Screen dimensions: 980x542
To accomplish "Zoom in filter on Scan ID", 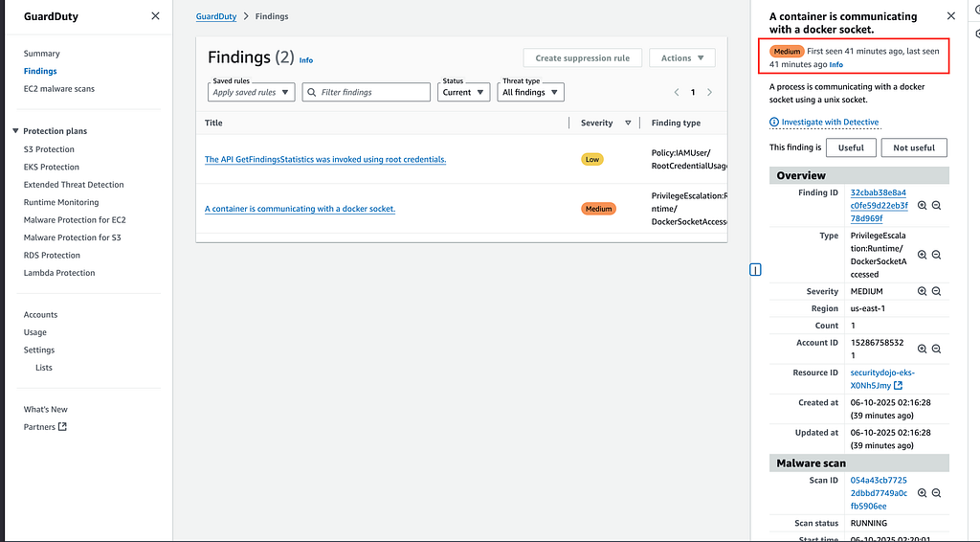I will [922, 493].
